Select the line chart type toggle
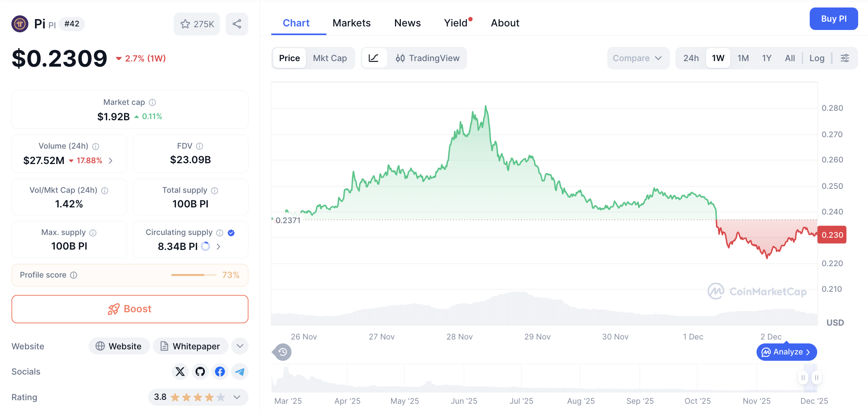This screenshot has height=414, width=868. 375,58
